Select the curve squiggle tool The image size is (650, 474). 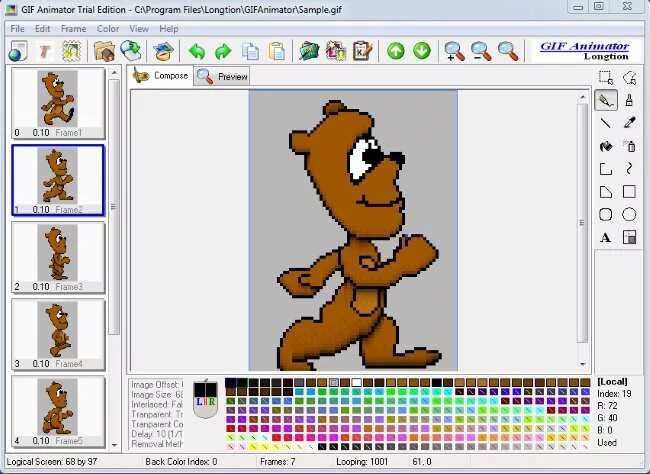click(629, 169)
